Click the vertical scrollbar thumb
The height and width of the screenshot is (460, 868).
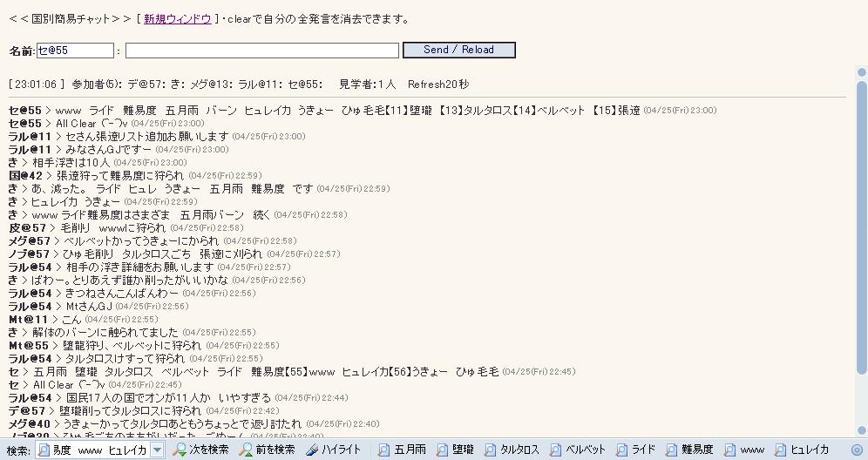pos(861,227)
